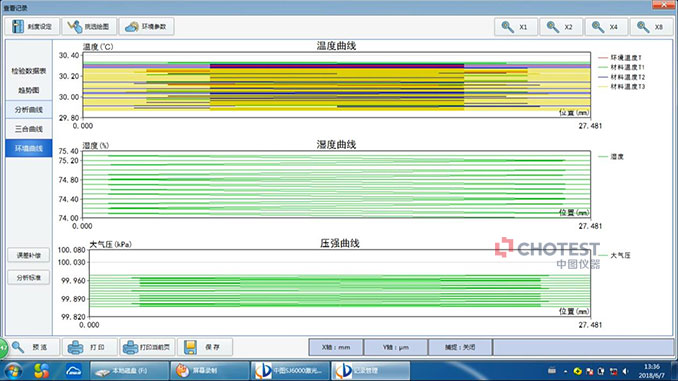Screen dimensions: 678x381
Task: Switch to the 趋势图 trend chart tab
Action: pos(29,90)
